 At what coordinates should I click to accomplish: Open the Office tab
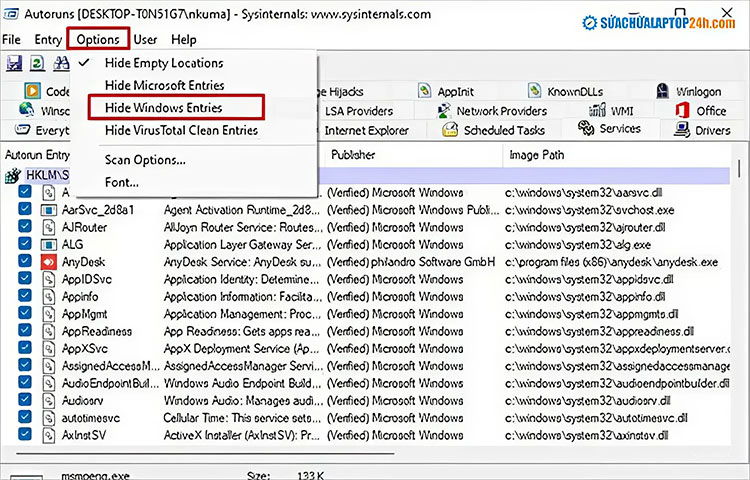(701, 111)
